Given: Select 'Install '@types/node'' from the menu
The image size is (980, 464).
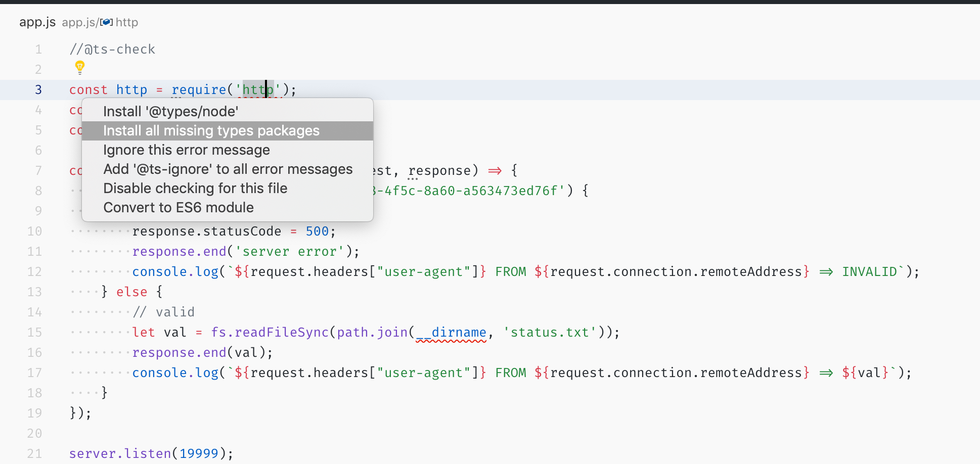Looking at the screenshot, I should (x=170, y=111).
